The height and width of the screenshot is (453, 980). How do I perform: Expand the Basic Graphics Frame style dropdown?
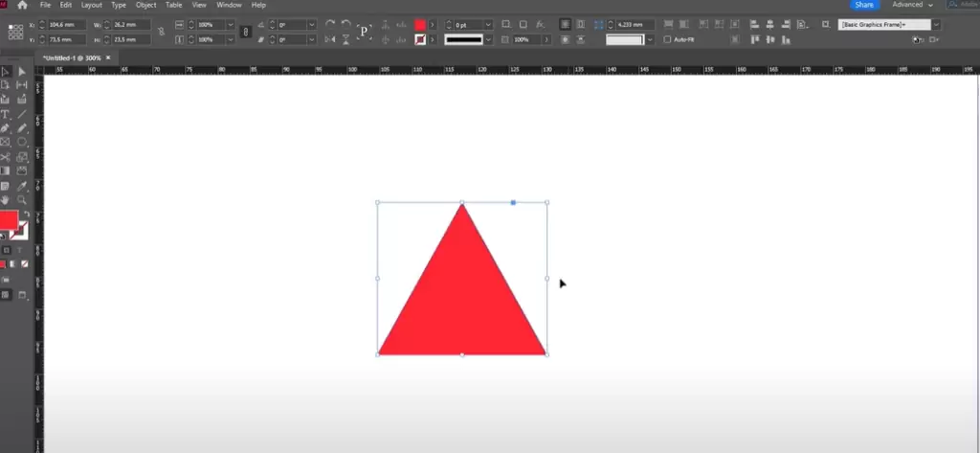pyautogui.click(x=925, y=24)
